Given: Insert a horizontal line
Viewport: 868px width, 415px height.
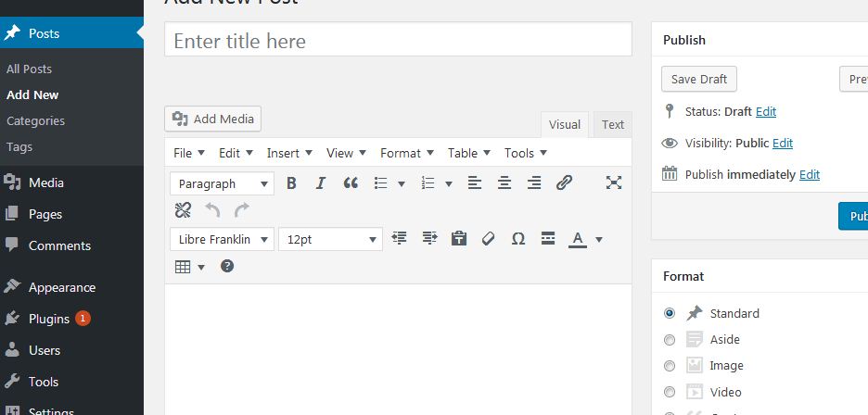Looking at the screenshot, I should click(548, 238).
